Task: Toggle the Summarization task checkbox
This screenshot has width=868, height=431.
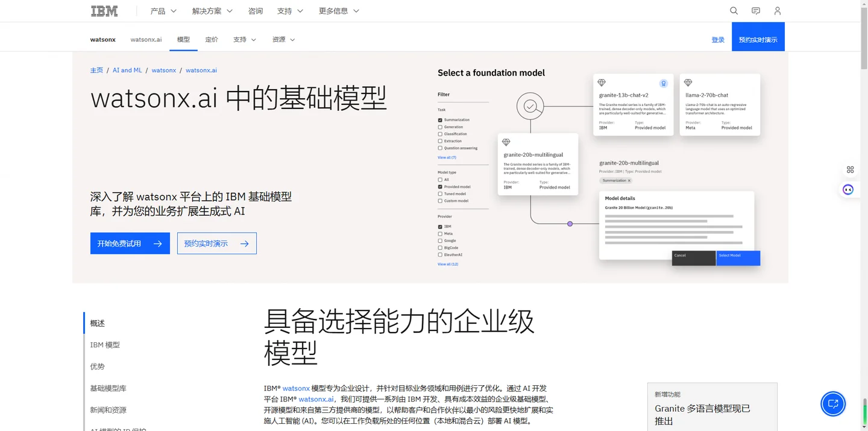Action: 440,120
